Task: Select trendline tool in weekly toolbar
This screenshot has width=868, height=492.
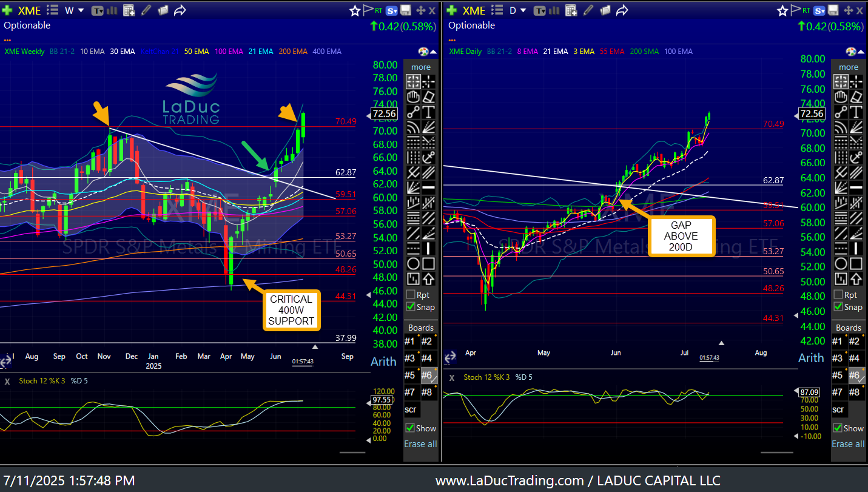Action: (413, 112)
